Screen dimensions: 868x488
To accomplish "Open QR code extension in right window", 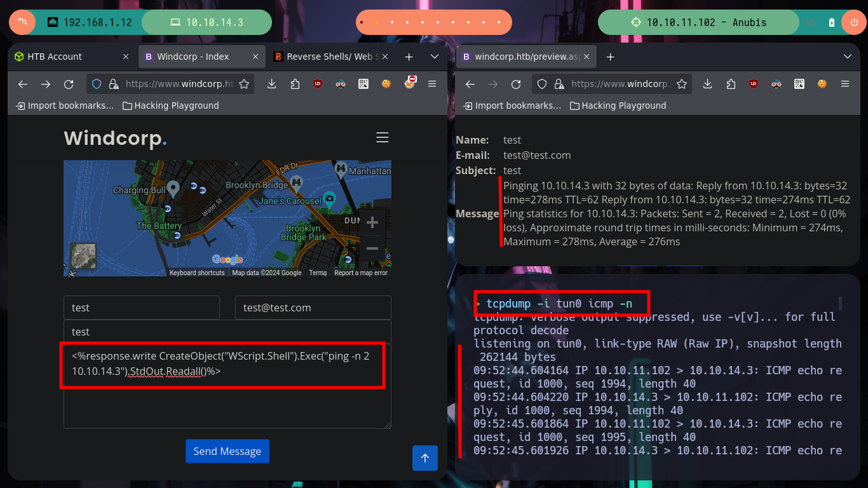I will coord(799,84).
